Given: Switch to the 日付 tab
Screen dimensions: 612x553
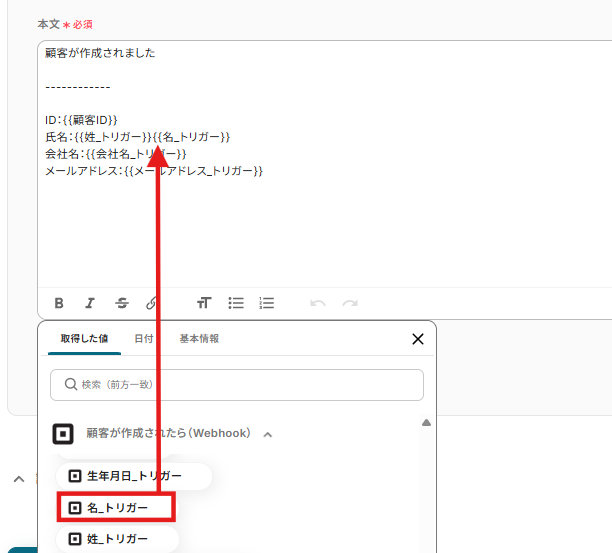Looking at the screenshot, I should coord(144,339).
